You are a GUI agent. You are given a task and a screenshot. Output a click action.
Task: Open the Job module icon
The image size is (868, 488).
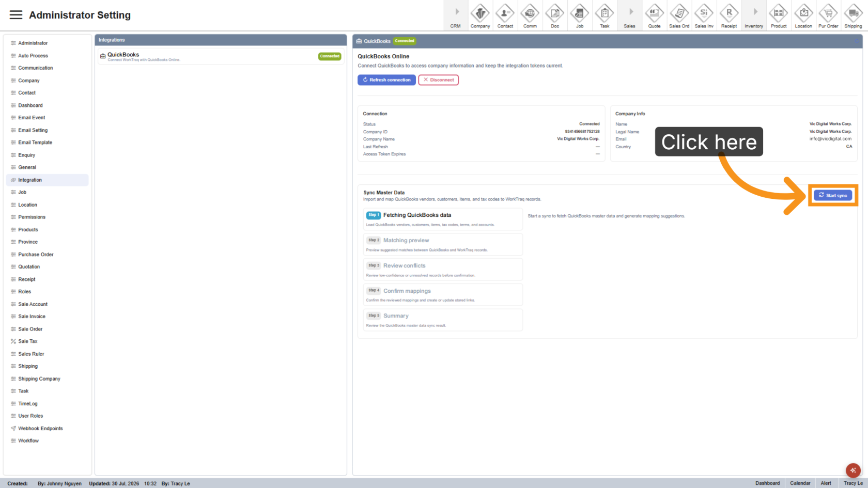point(580,15)
